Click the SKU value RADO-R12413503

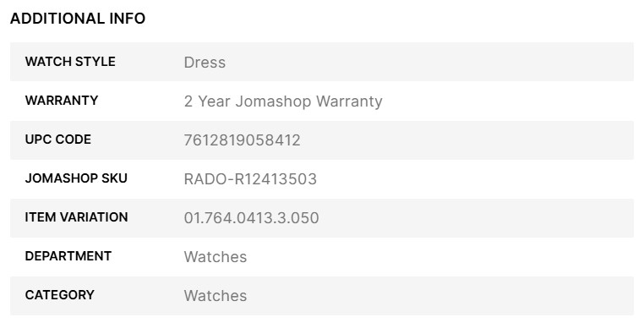250,179
